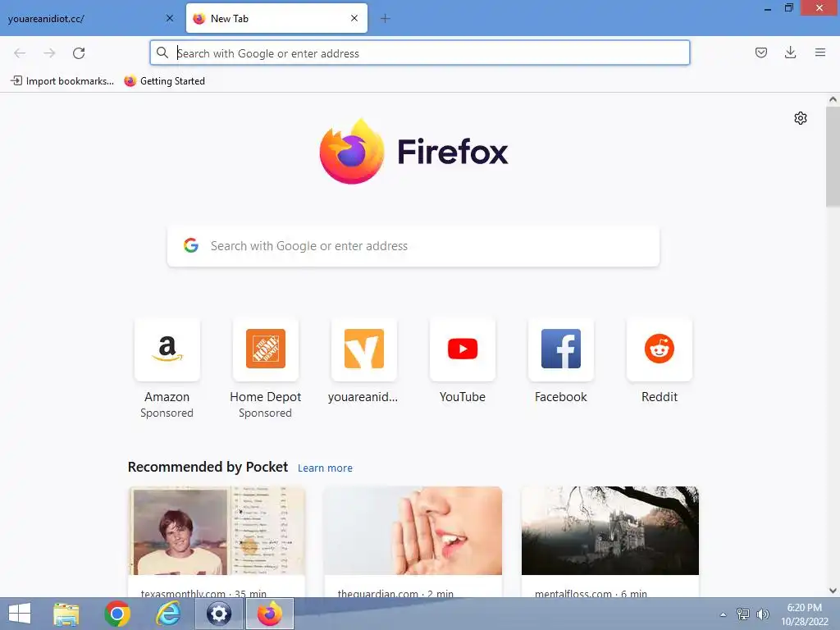Image resolution: width=840 pixels, height=630 pixels.
Task: Open the mentalfloss.com castle story thumbnail
Action: [x=610, y=531]
